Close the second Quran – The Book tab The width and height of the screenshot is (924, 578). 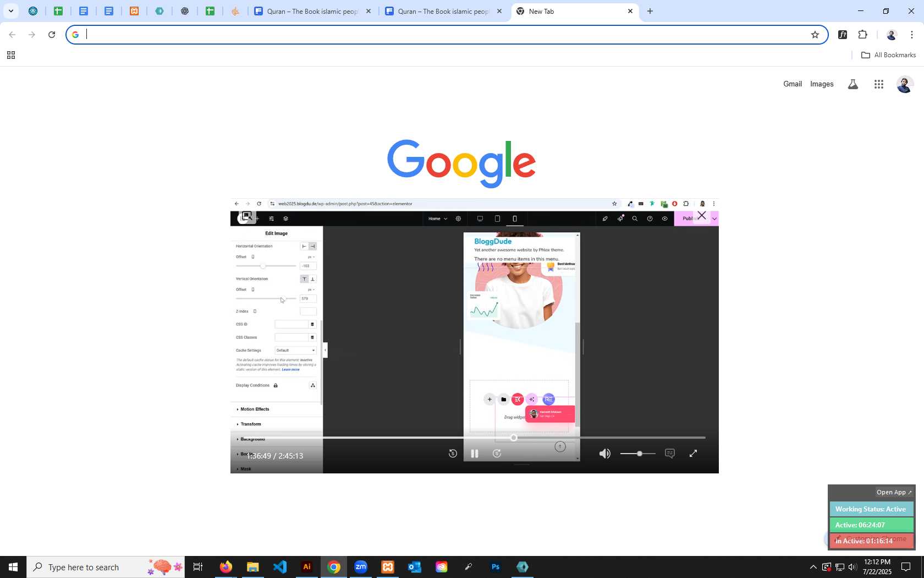click(x=499, y=11)
